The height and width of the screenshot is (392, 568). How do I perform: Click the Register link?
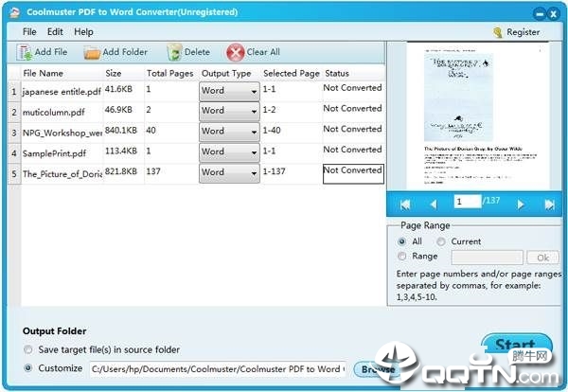coord(524,32)
